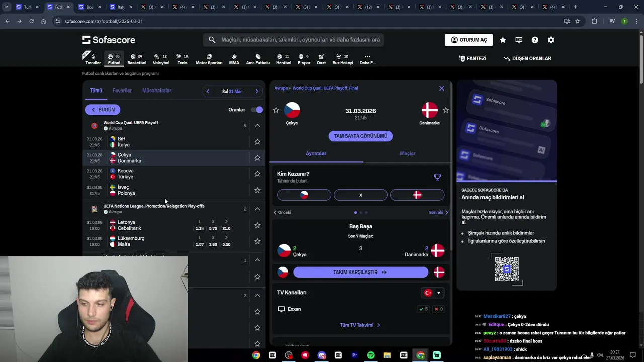Image resolution: width=644 pixels, height=362 pixels.
Task: Open the TV Kanalları country dropdown
Action: [x=432, y=293]
